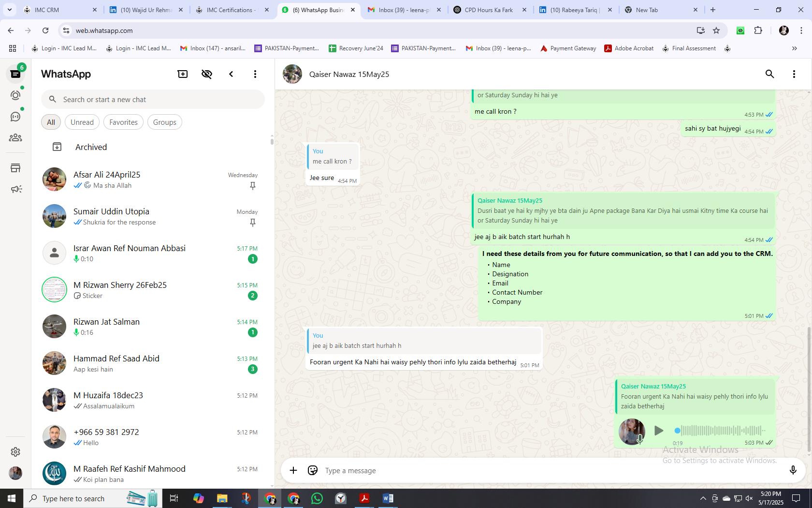812x508 pixels.
Task: Open Payment Gateway bookmark
Action: 568,48
